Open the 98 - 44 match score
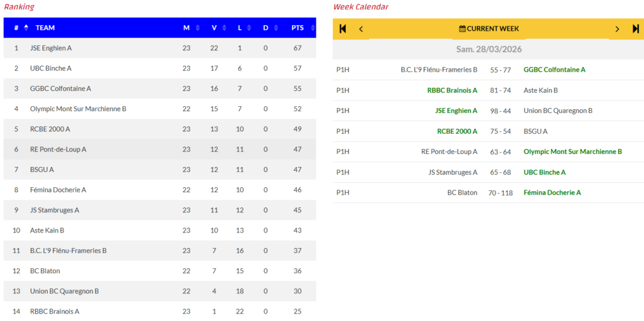Screen dimensions: 644x321 (x=500, y=111)
